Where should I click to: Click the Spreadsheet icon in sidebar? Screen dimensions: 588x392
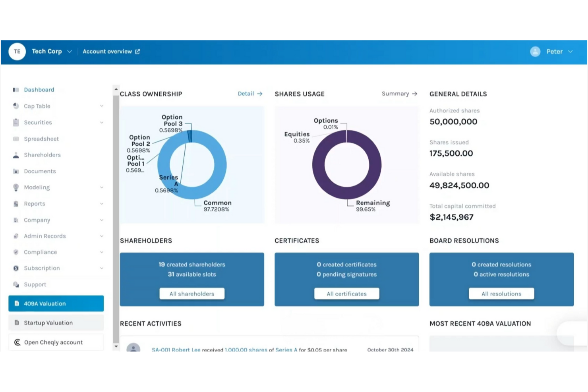click(x=16, y=139)
